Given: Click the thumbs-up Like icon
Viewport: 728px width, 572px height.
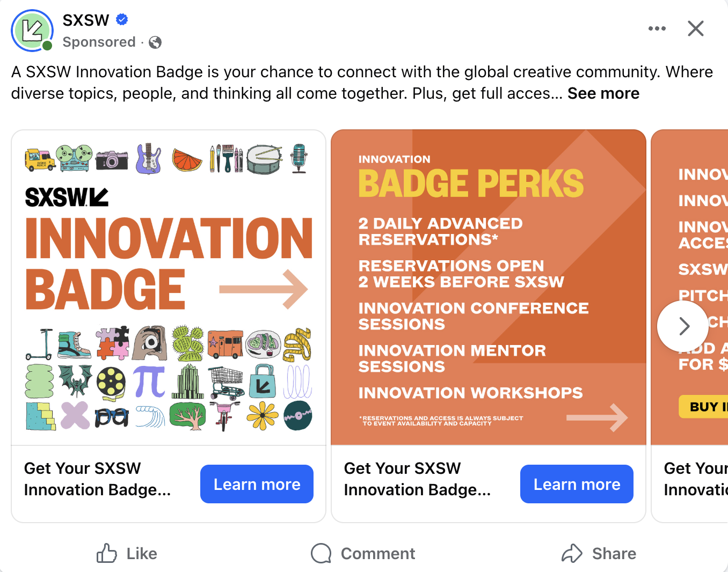Looking at the screenshot, I should (x=107, y=553).
